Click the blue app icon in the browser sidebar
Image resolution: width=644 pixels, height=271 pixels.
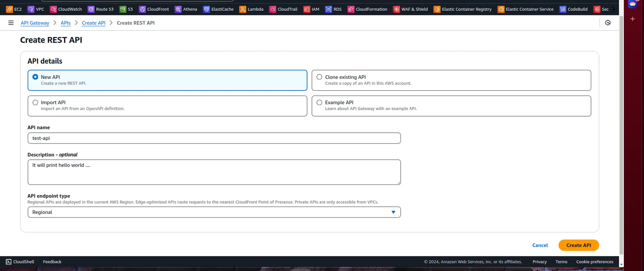pos(633,4)
